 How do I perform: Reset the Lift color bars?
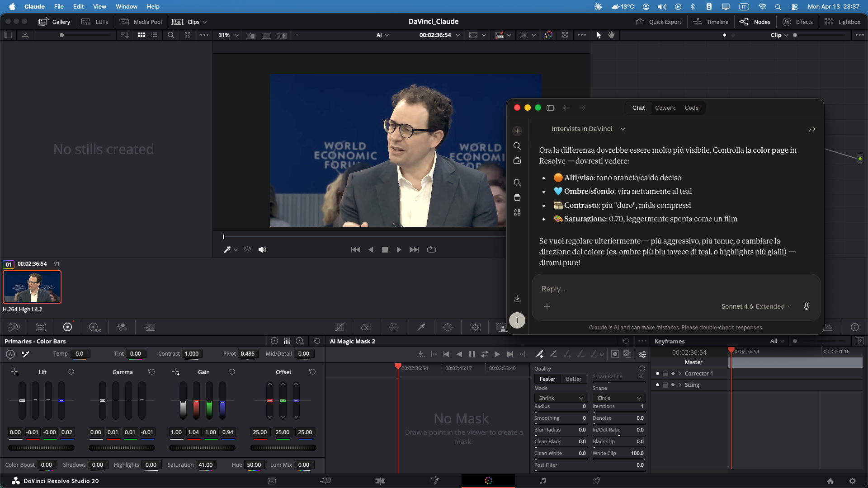[x=71, y=372]
